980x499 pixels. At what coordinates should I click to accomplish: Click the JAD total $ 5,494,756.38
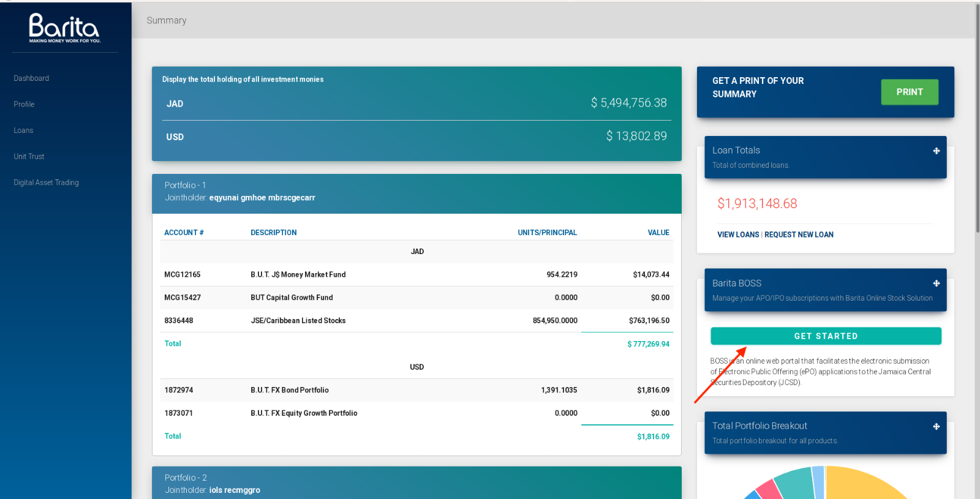[x=629, y=103]
